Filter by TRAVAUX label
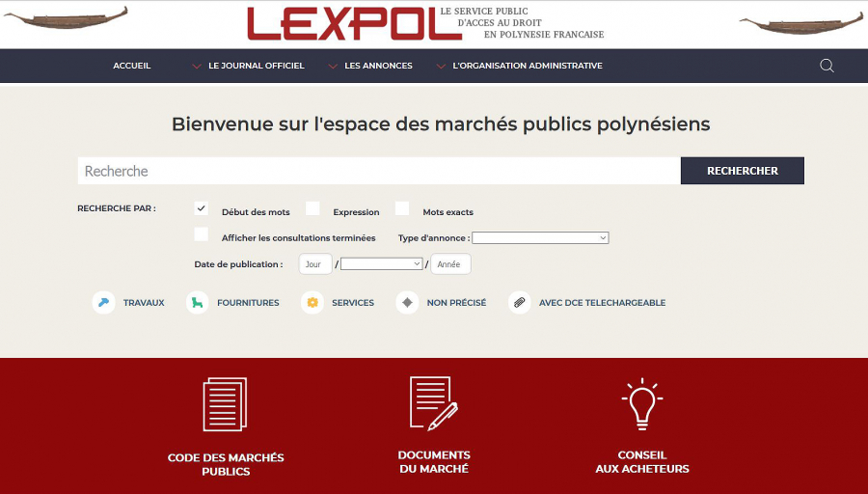Screen dimensions: 868x494 coord(144,303)
